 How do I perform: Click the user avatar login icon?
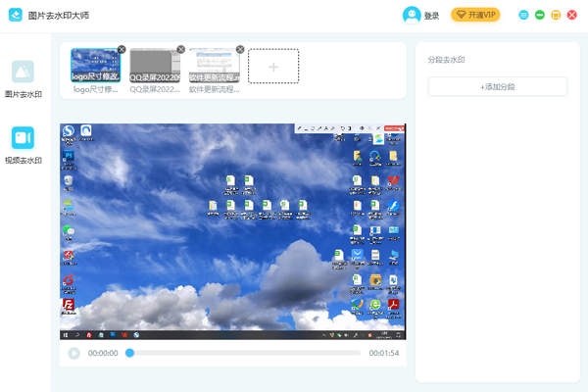[412, 15]
